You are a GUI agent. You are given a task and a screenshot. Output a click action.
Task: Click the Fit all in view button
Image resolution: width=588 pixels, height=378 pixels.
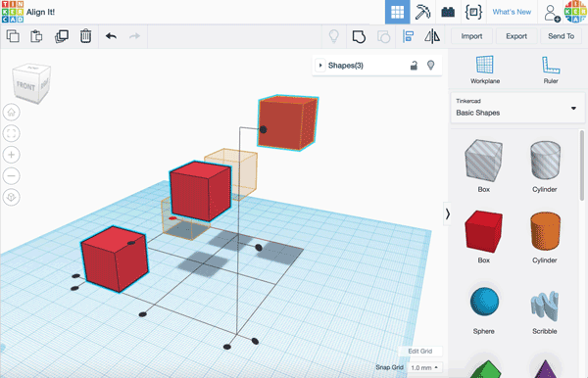(x=11, y=133)
